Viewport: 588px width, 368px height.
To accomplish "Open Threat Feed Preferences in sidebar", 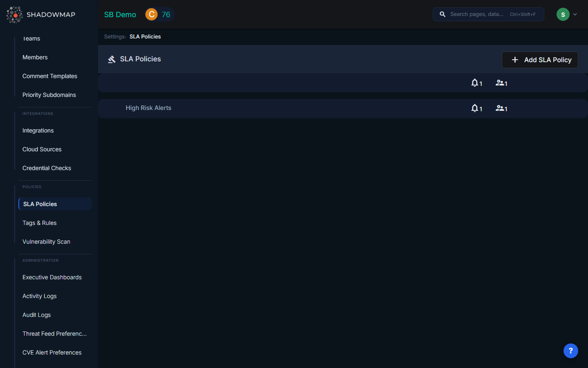I will (x=54, y=334).
